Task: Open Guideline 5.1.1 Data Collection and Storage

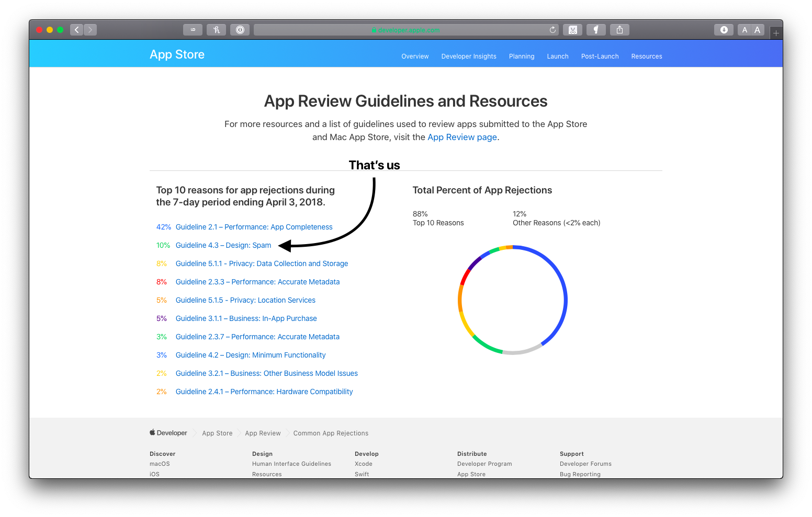Action: point(262,263)
